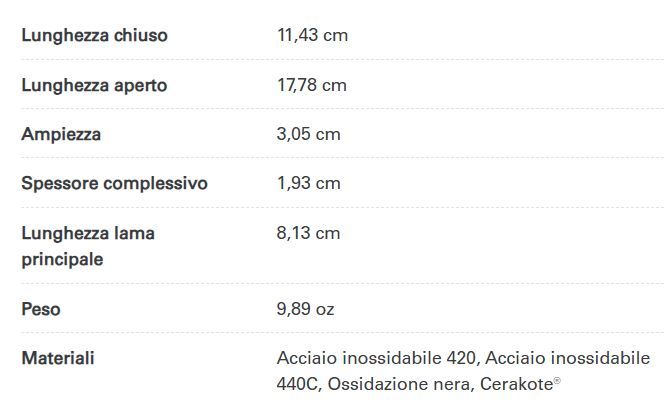Click the Ossidazione nera text
The width and height of the screenshot is (668, 404).
(400, 384)
